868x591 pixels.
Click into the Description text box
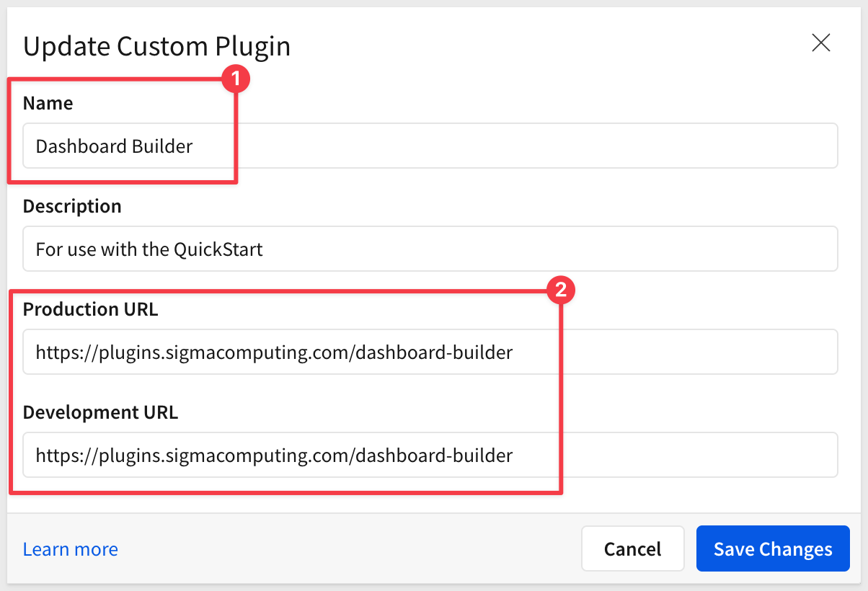[x=505, y=249]
